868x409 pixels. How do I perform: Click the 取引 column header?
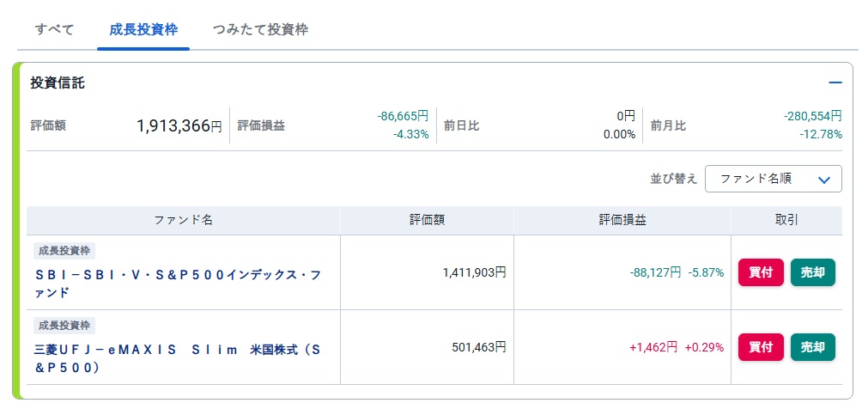786,220
